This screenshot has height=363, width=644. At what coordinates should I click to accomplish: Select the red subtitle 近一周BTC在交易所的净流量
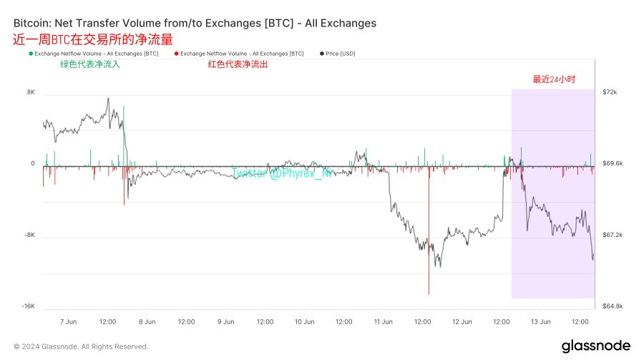point(93,39)
